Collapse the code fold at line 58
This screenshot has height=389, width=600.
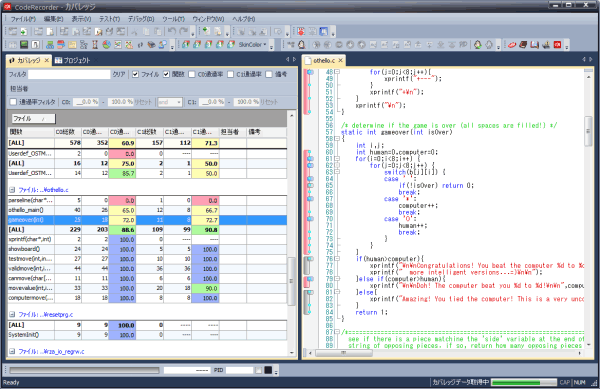pyautogui.click(x=337, y=138)
